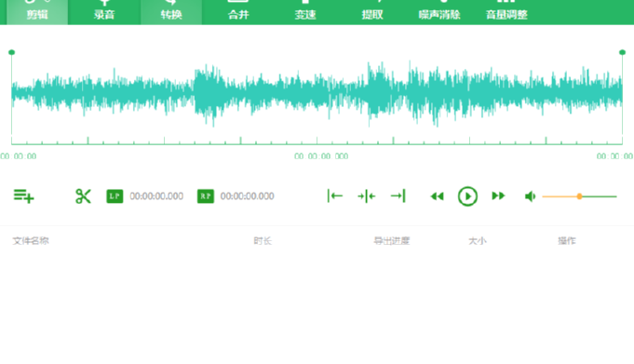Screen dimensions: 634x364
Task: Click the fast-forward button
Action: click(499, 196)
